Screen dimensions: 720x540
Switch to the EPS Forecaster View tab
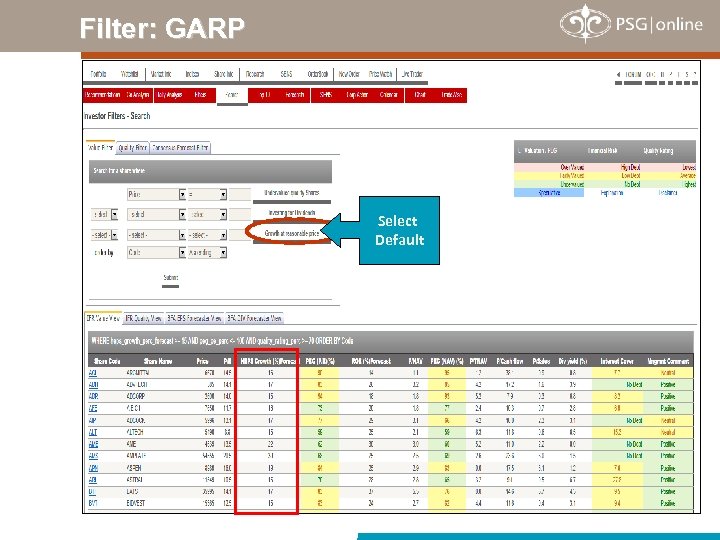[x=195, y=318]
